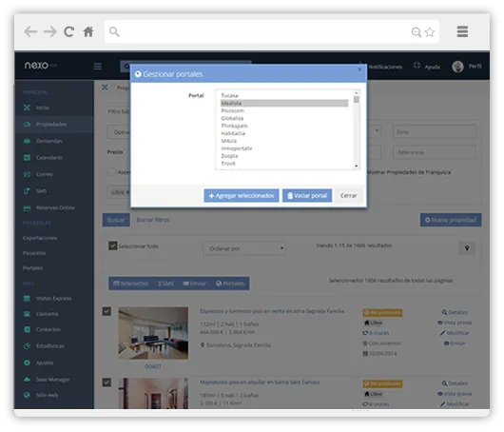Open the browser hamburger menu
Screen dimensions: 504x432
coord(462,31)
